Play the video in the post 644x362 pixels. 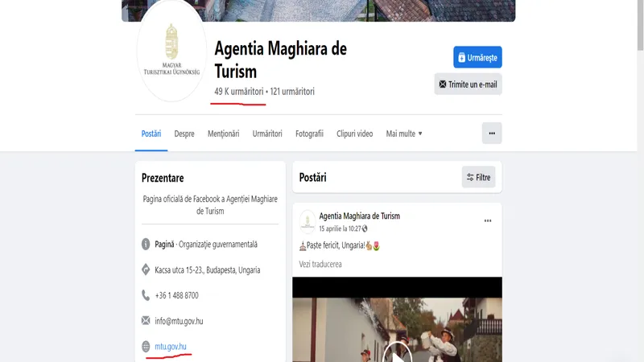(396, 352)
